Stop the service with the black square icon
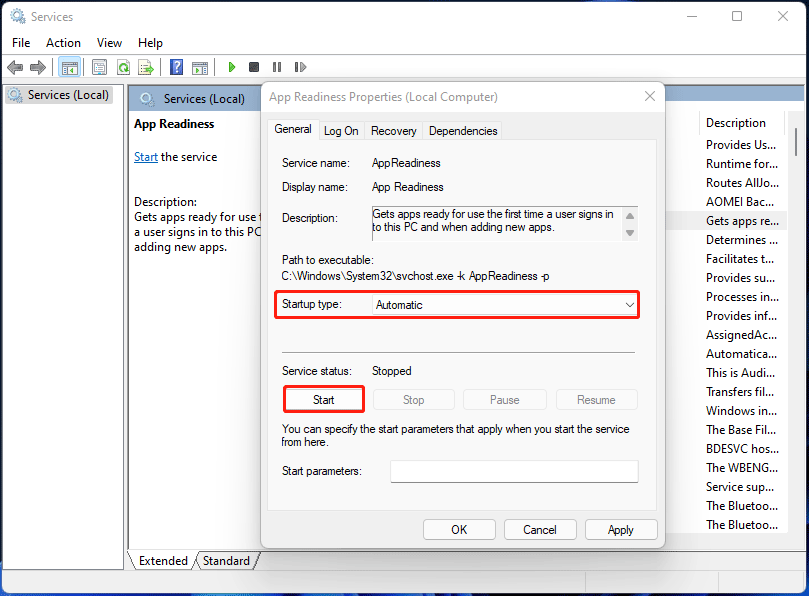The height and width of the screenshot is (596, 809). pyautogui.click(x=255, y=67)
